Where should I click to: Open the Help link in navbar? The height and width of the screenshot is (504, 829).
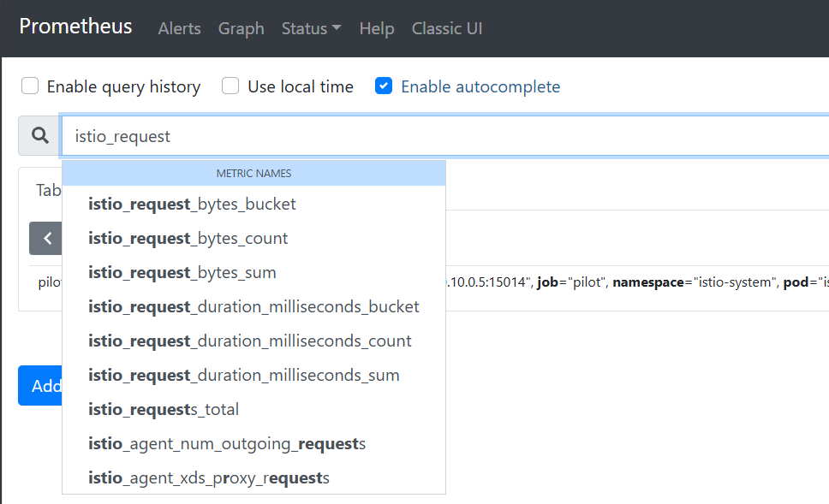point(377,28)
